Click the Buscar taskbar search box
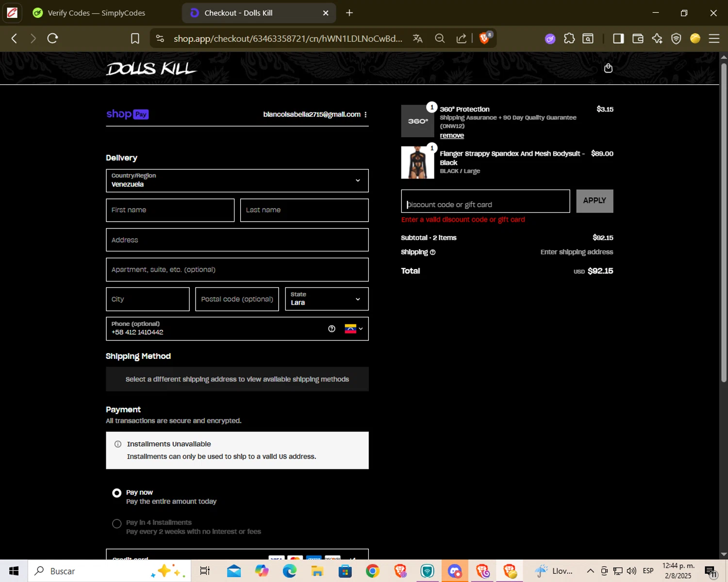 pos(109,571)
